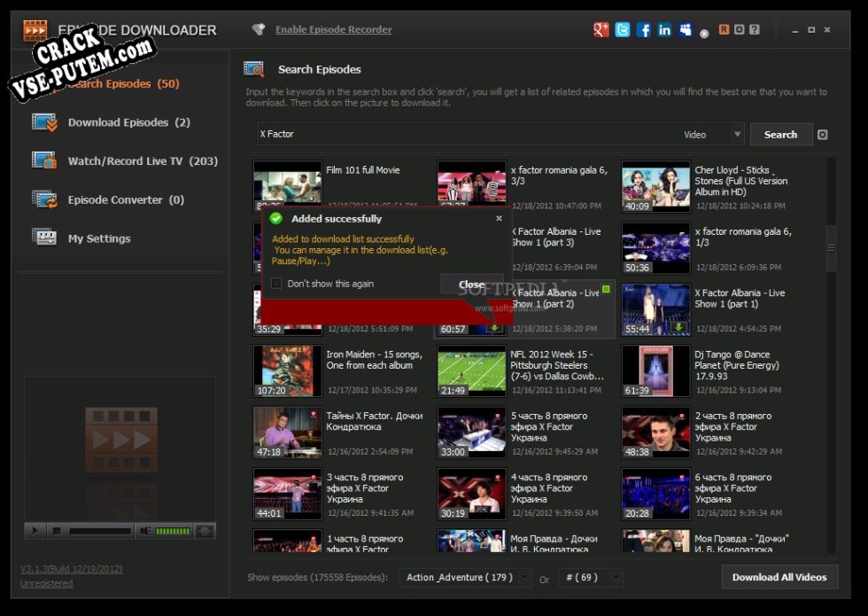Click the mini player seek bar
This screenshot has height=616, width=868.
point(100,531)
